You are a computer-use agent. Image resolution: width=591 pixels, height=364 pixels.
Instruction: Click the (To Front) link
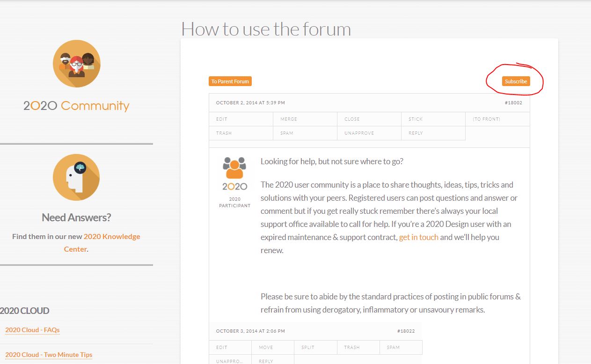click(x=486, y=119)
